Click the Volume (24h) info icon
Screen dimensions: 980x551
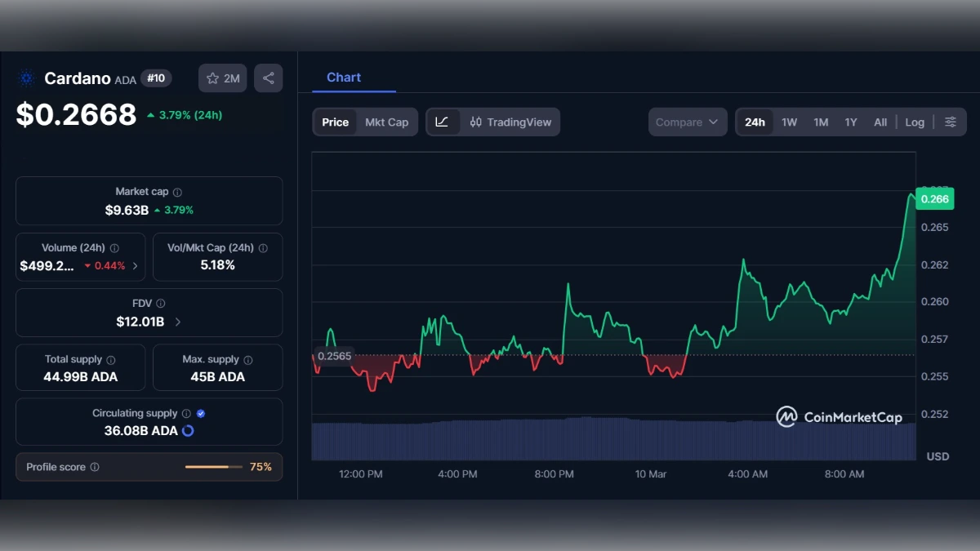pyautogui.click(x=114, y=247)
